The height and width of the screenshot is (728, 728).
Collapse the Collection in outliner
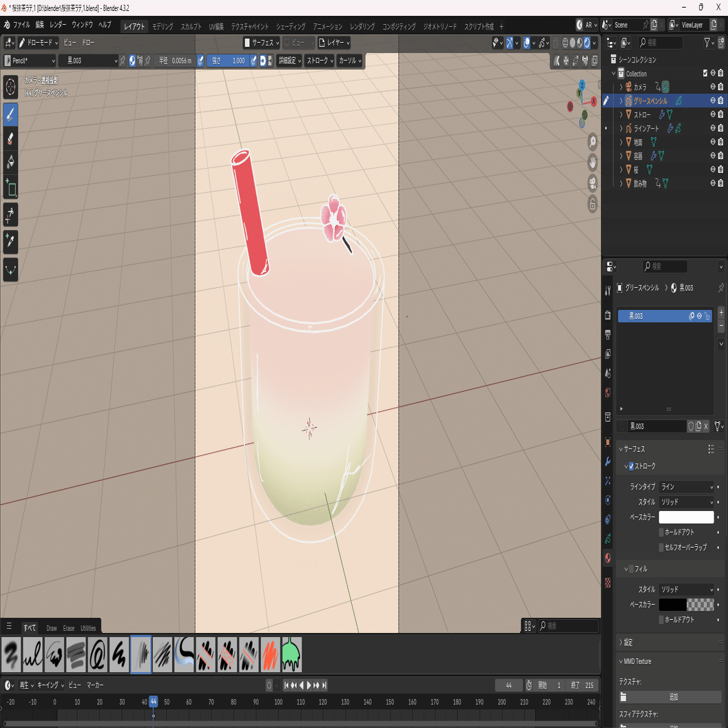pos(613,74)
